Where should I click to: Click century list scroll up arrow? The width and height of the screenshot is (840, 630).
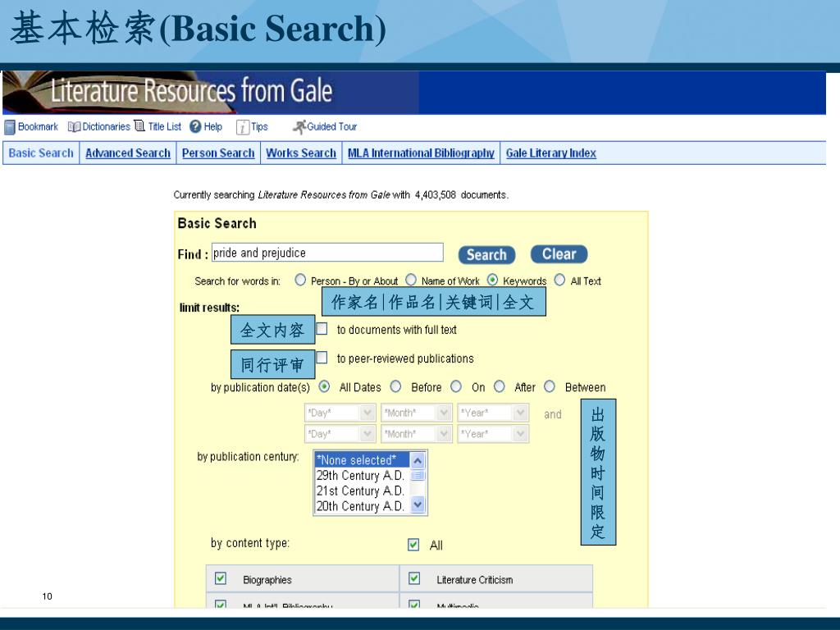click(x=418, y=460)
